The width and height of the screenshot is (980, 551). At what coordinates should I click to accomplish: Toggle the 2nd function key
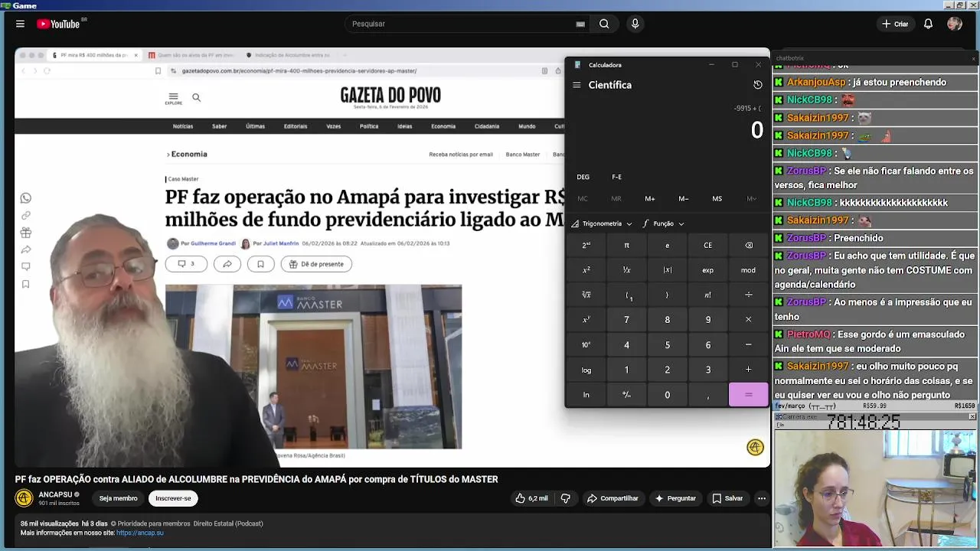pyautogui.click(x=586, y=246)
